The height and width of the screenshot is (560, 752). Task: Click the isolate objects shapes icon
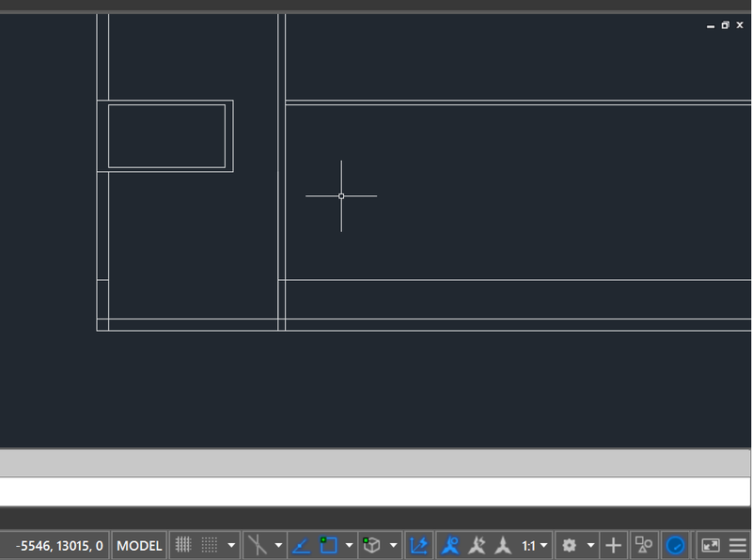644,545
